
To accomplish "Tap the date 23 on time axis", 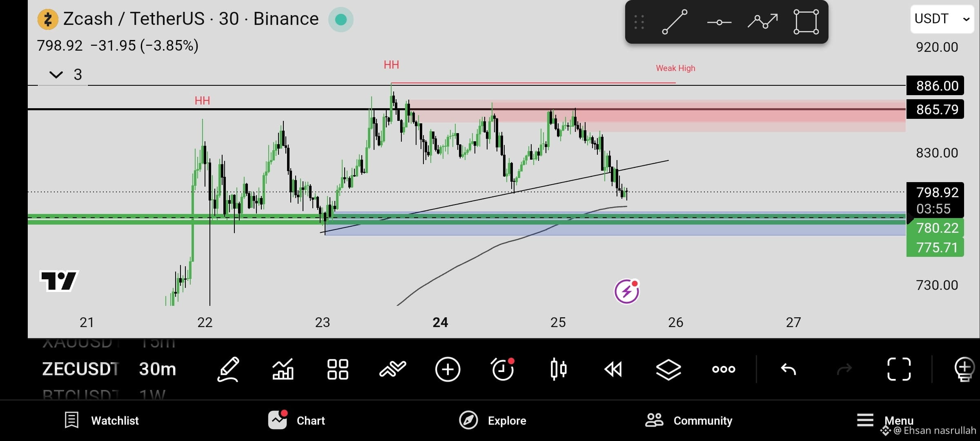I will click(x=322, y=323).
